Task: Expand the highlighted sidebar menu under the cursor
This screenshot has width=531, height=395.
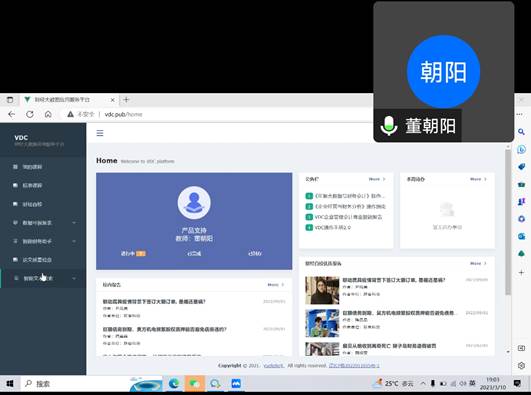Action: coord(43,278)
